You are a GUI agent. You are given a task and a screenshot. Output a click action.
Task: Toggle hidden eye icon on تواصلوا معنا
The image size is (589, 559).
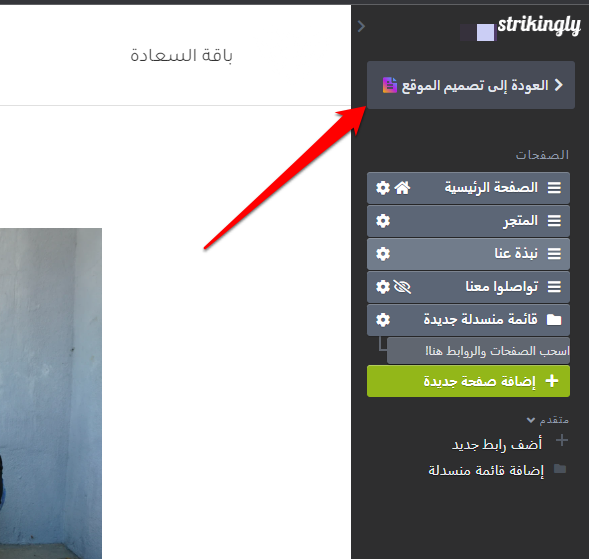click(402, 287)
